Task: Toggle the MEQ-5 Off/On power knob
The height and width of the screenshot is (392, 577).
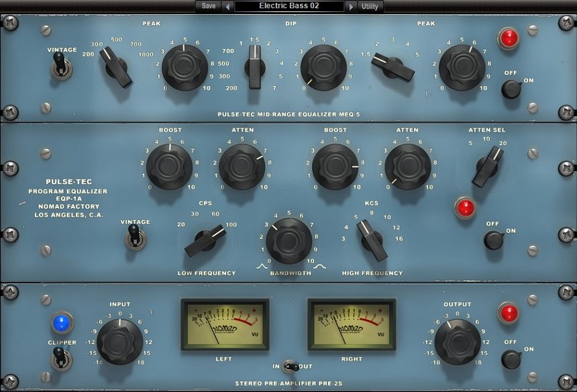Action: coord(511,89)
